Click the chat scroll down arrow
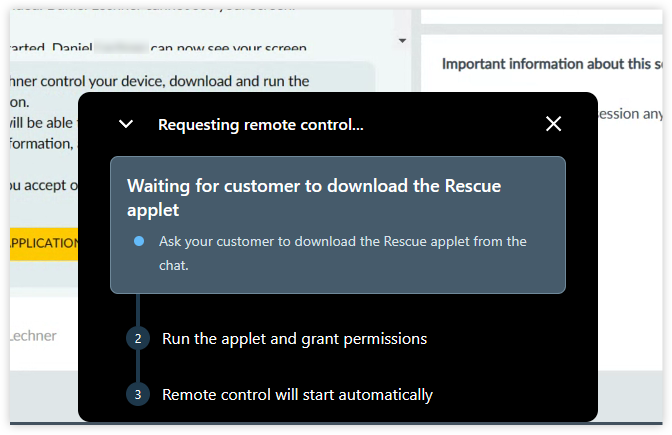Screen dimensions: 672x435 click(402, 41)
